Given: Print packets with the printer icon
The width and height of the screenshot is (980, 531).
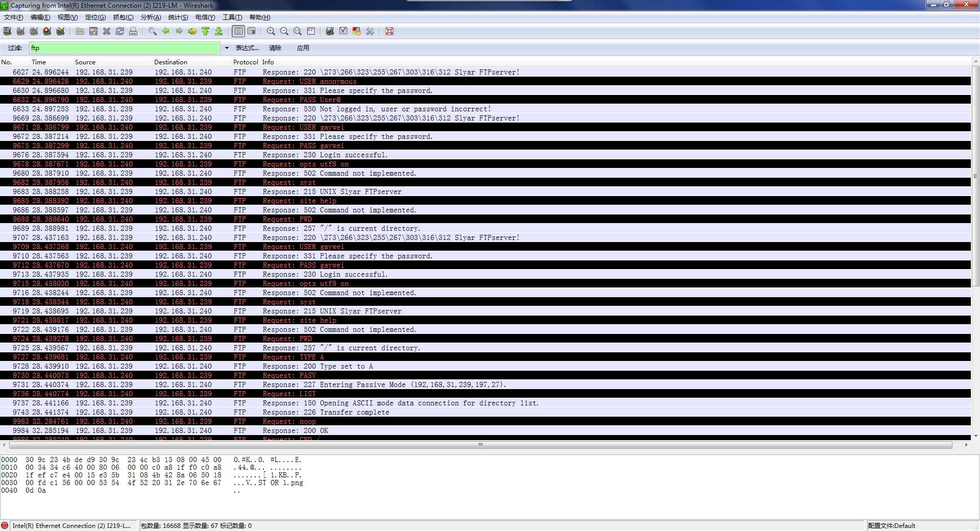Looking at the screenshot, I should pyautogui.click(x=133, y=31).
